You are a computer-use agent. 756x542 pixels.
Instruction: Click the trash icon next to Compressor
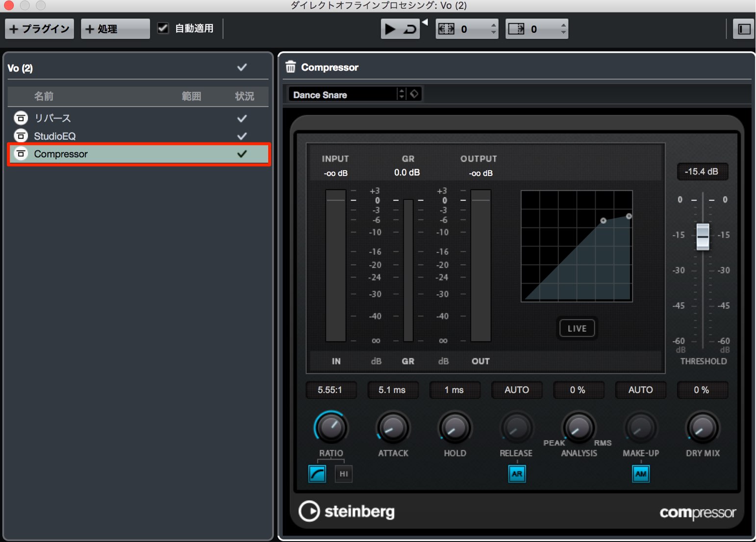click(x=291, y=67)
